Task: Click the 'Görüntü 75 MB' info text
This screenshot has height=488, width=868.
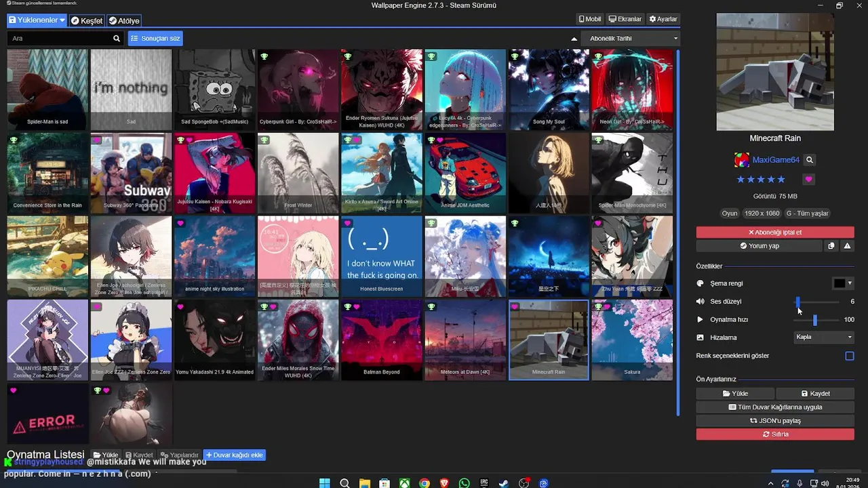Action: (x=775, y=197)
